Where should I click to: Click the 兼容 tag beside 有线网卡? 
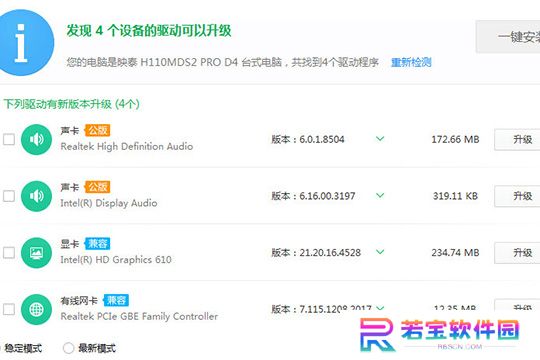pyautogui.click(x=116, y=300)
